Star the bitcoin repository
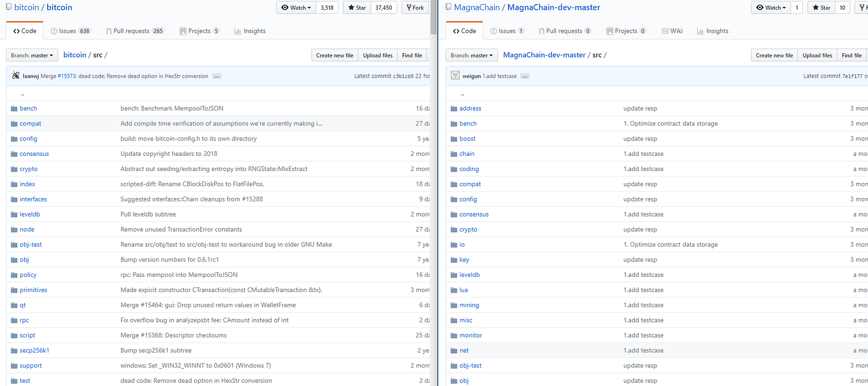This screenshot has width=868, height=386. tap(357, 8)
